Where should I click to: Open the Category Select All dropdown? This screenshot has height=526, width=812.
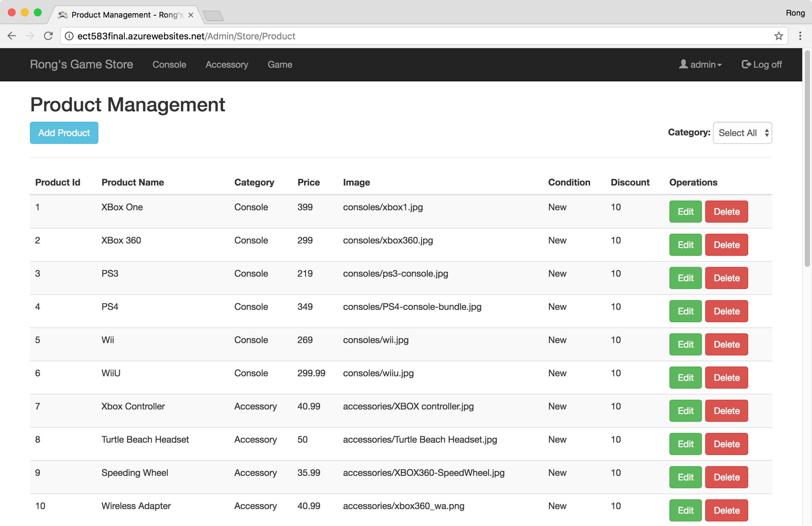click(x=742, y=133)
